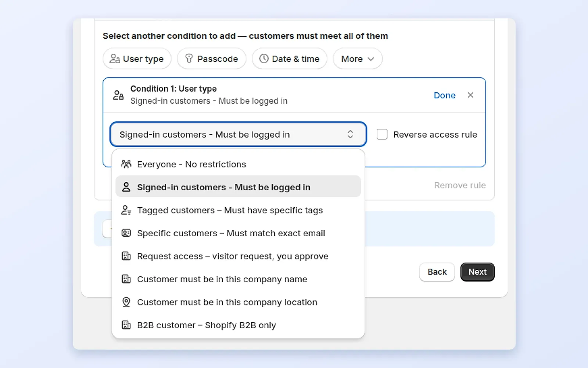Go Back to previous step
Screen dimensions: 588x368
click(437, 272)
